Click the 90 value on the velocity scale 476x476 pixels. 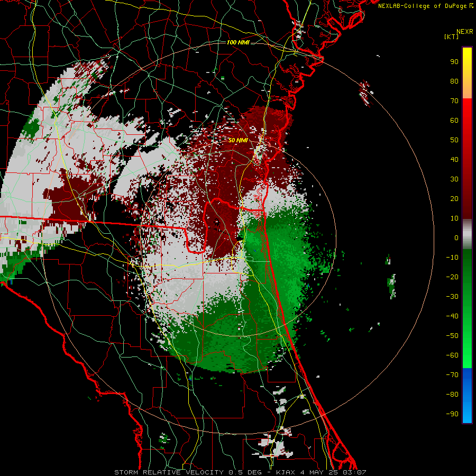coord(454,62)
